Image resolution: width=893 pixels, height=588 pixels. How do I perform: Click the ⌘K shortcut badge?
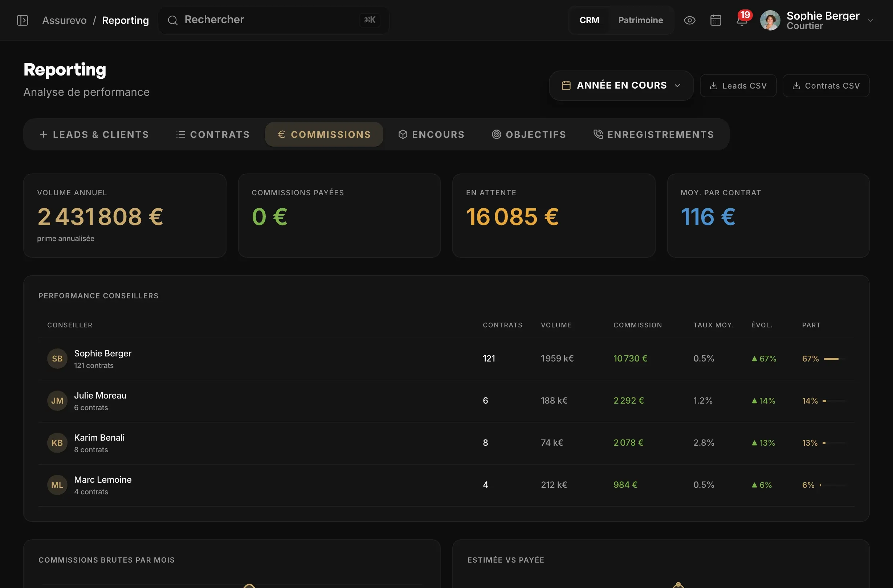click(370, 20)
